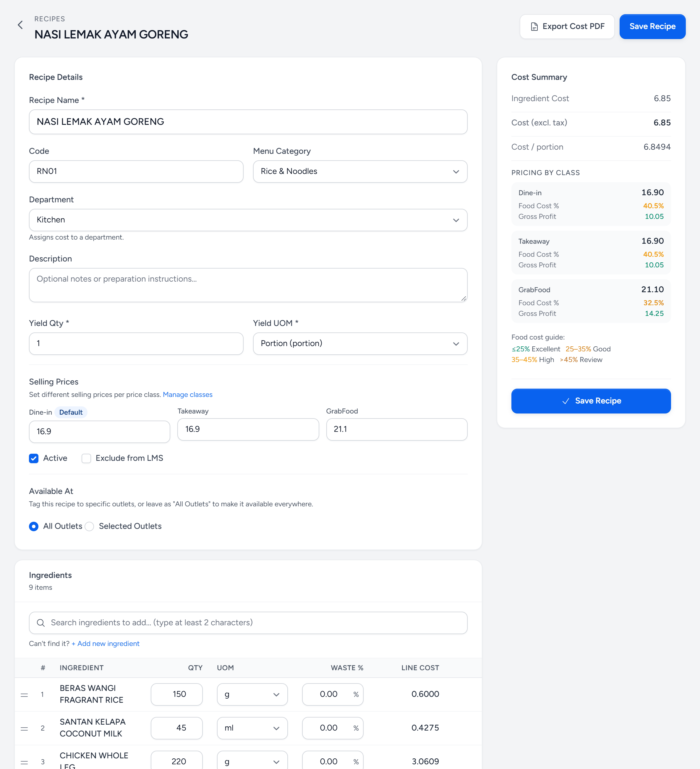Image resolution: width=700 pixels, height=769 pixels.
Task: Click the search magnifier icon in ingredients search
Action: click(41, 623)
